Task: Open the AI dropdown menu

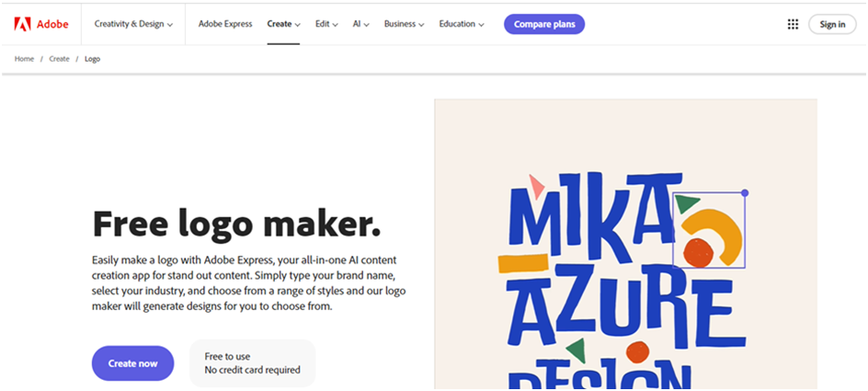Action: (x=360, y=24)
